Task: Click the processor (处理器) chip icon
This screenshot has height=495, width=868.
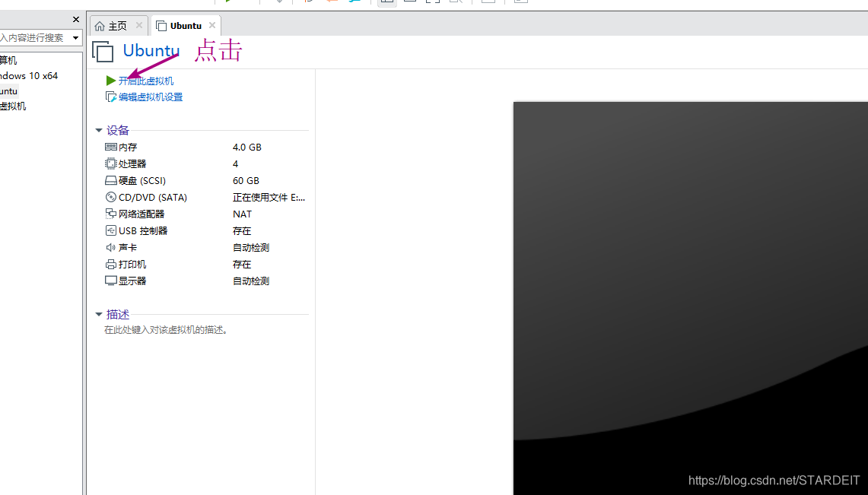Action: (111, 163)
